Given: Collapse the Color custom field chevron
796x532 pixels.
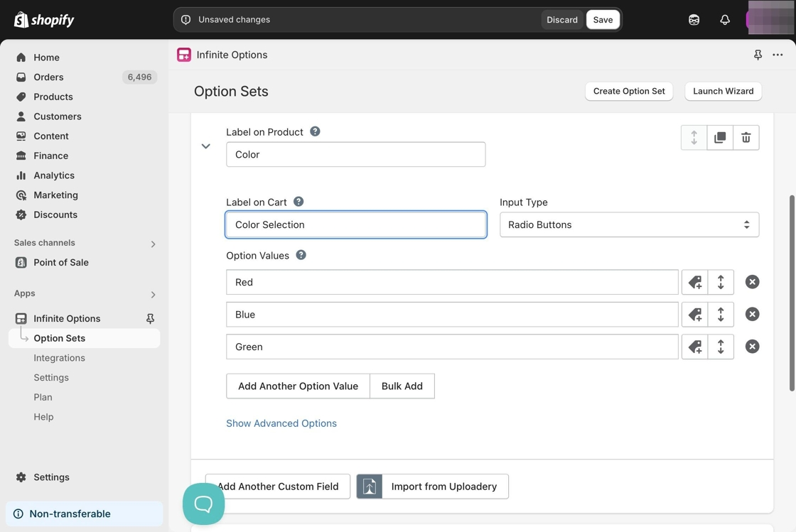Looking at the screenshot, I should point(206,146).
